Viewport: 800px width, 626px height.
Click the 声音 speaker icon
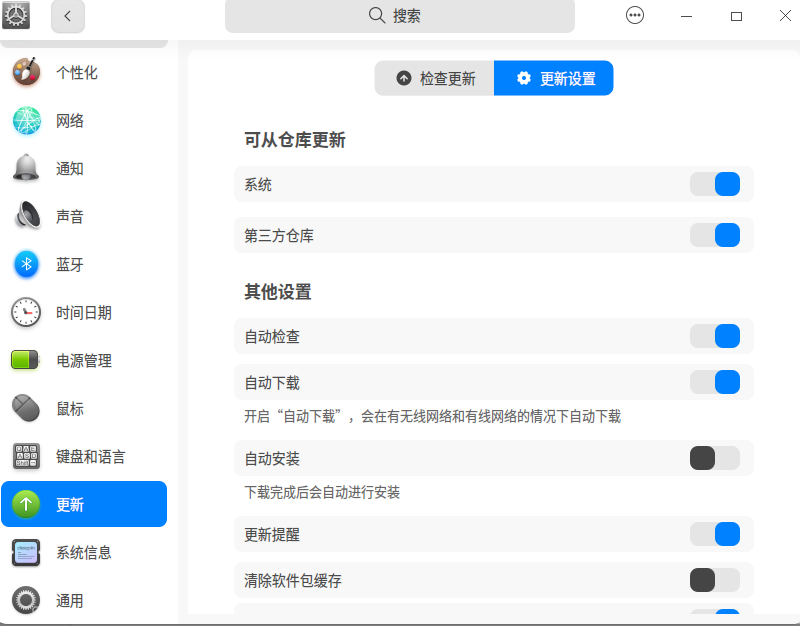(28, 215)
